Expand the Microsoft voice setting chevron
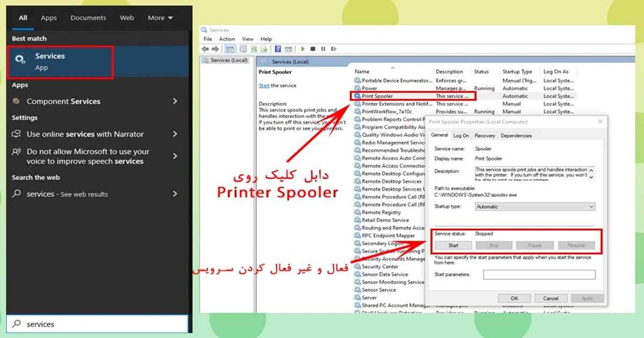 pos(175,156)
